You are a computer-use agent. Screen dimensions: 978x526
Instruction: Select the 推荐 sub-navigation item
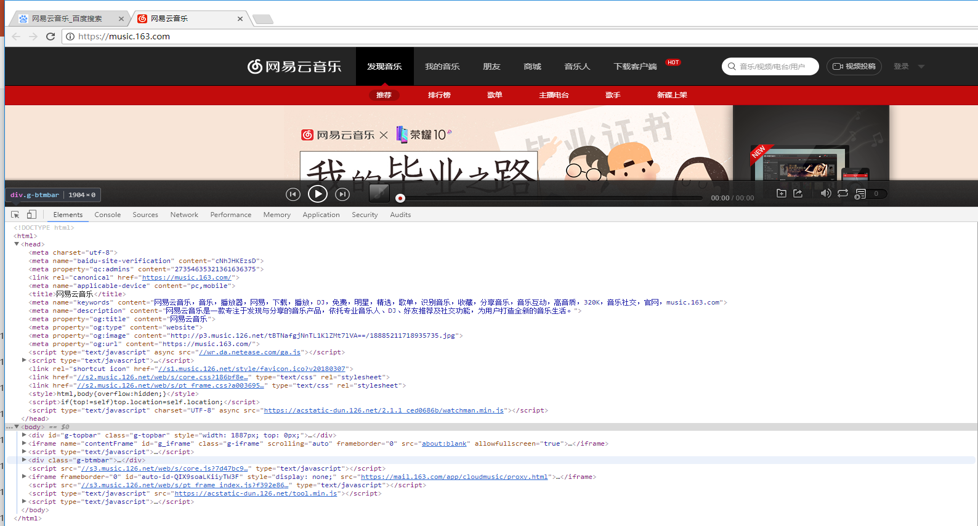point(384,95)
